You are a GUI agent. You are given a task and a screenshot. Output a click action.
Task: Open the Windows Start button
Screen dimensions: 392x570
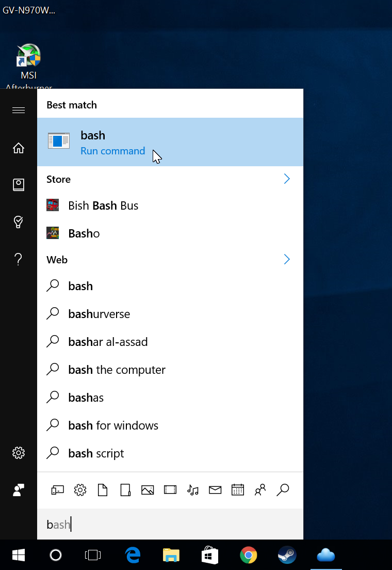pyautogui.click(x=19, y=555)
